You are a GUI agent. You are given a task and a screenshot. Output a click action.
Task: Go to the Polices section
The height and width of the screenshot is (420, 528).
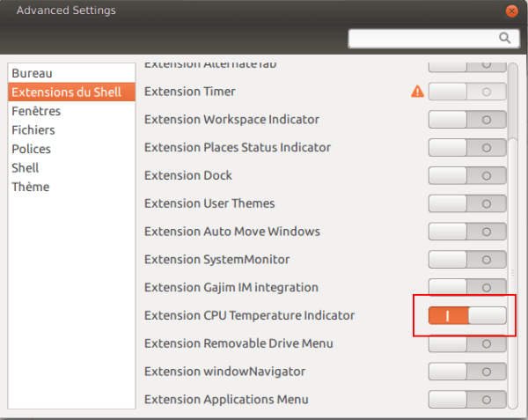click(32, 149)
